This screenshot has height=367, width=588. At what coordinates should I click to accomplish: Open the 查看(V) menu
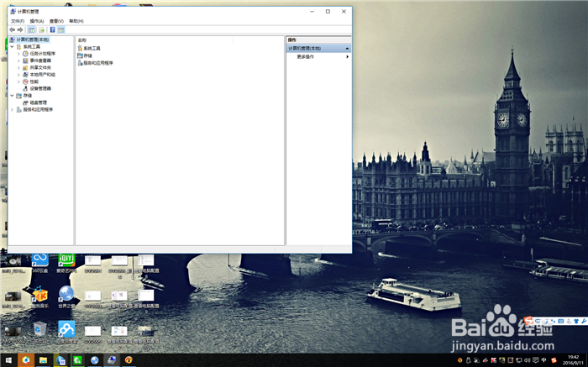[56, 21]
